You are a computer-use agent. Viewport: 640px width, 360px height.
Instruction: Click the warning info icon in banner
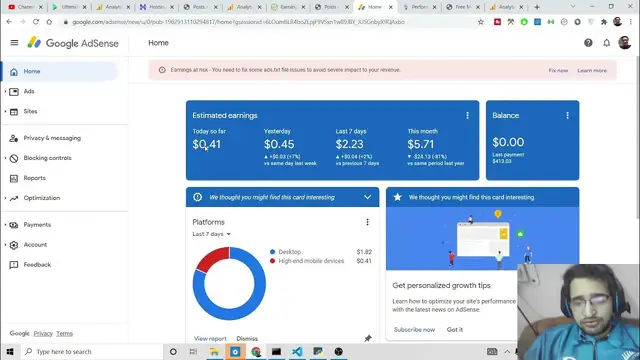point(162,70)
